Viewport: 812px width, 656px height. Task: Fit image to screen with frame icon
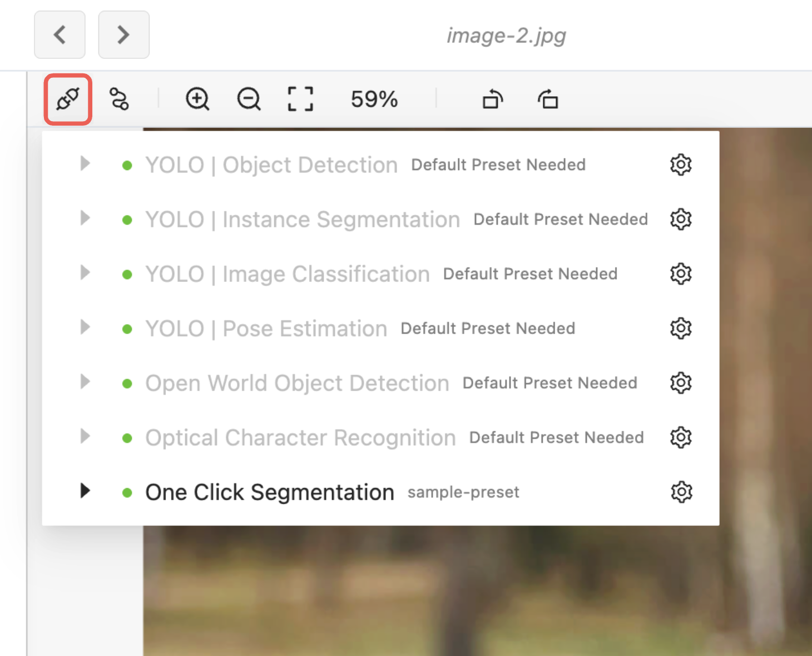(300, 100)
